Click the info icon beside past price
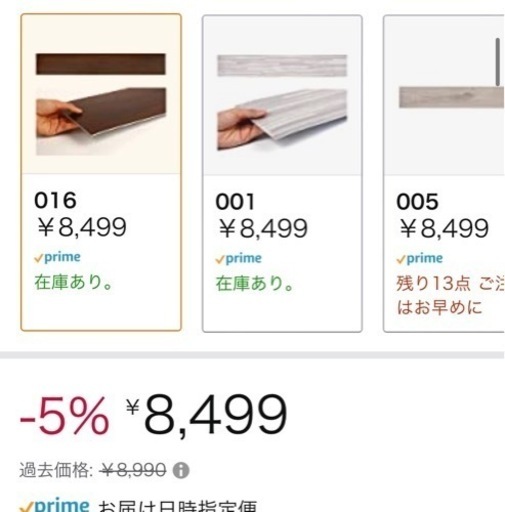Screen dimensions: 505x512 click(x=181, y=470)
